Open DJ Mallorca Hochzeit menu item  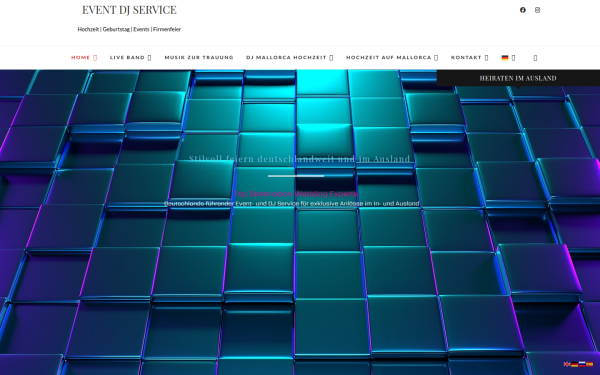[286, 57]
